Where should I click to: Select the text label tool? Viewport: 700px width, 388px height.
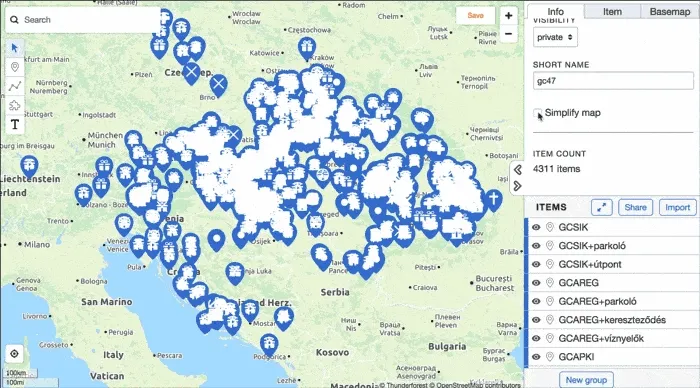pos(15,125)
